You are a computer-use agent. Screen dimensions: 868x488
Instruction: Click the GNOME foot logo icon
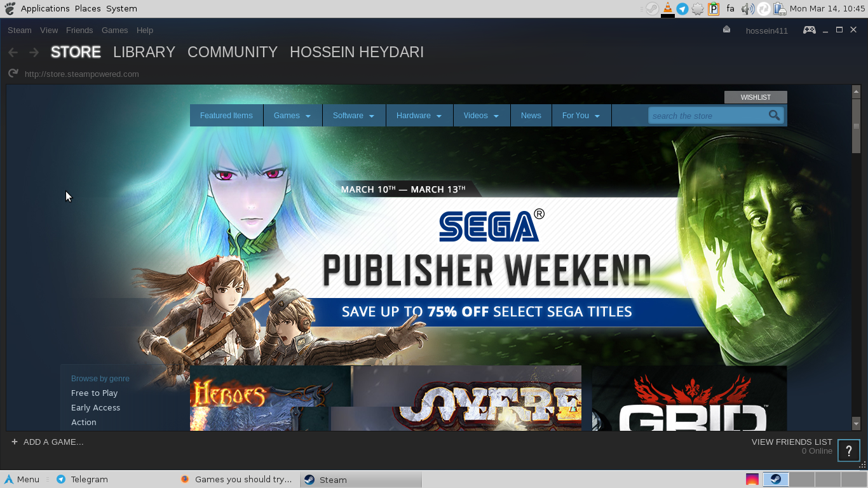(x=10, y=8)
